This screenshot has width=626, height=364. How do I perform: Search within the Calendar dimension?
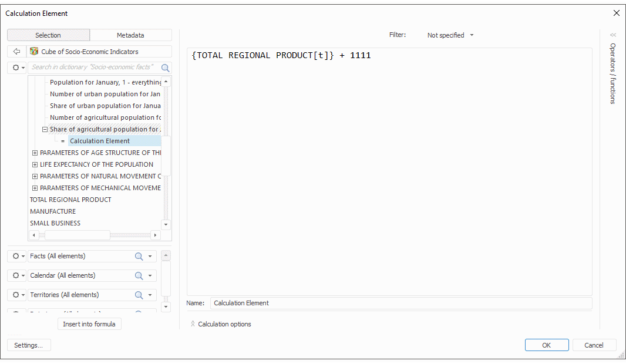[x=139, y=275]
